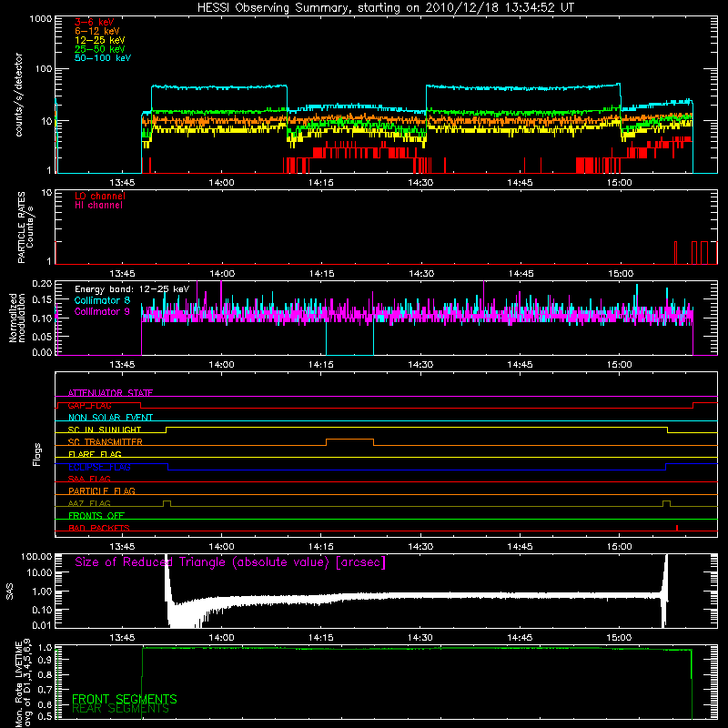Click the 0.9 tick on livetime axis
Viewport: 728px width, 728px height.
[x=46, y=660]
